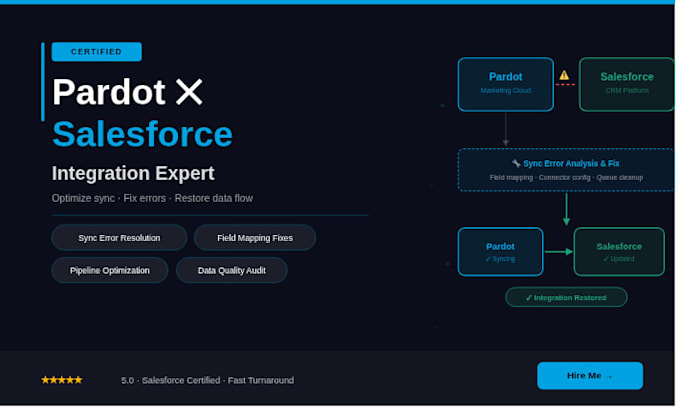Viewport: 680px width, 411px height.
Task: Click the Integration Restored badge
Action: [566, 297]
